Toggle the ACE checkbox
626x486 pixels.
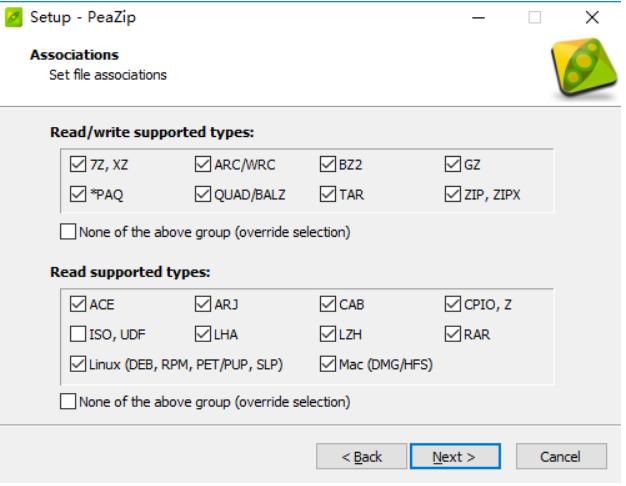(x=80, y=305)
